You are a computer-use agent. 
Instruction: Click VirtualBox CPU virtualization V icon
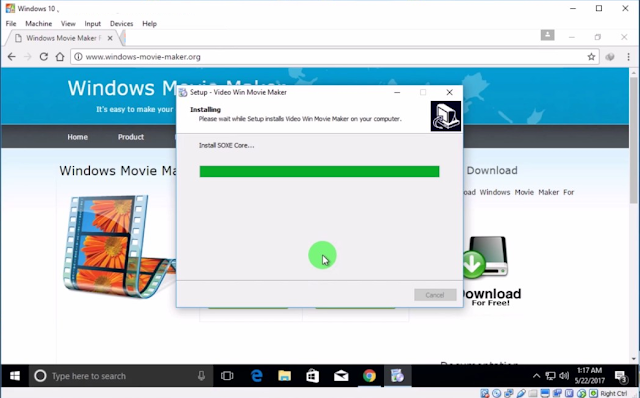point(569,394)
